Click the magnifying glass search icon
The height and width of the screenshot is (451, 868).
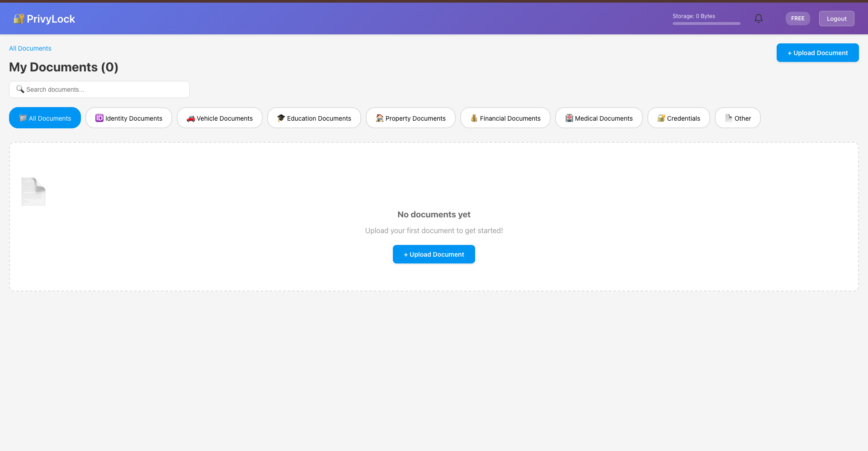(20, 89)
